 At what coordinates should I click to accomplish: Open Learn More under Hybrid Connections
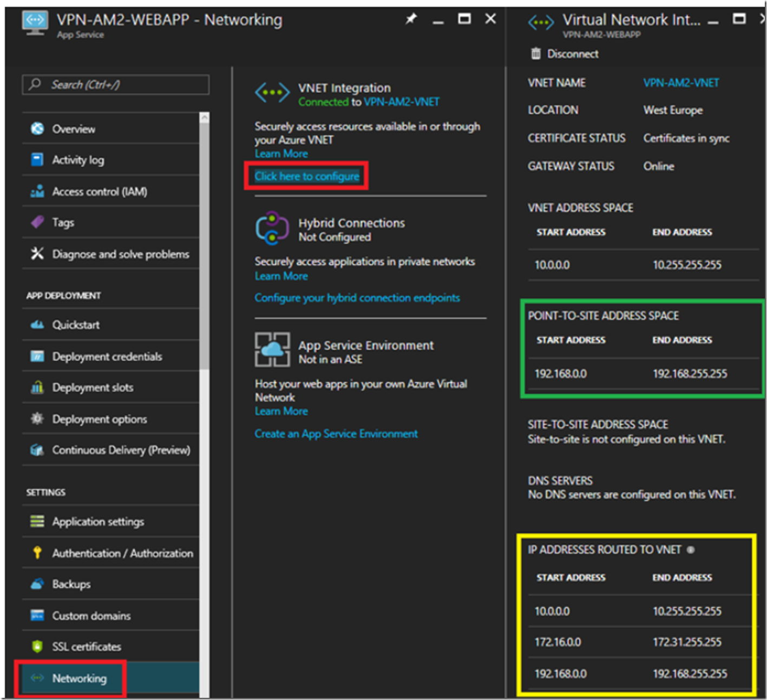281,276
